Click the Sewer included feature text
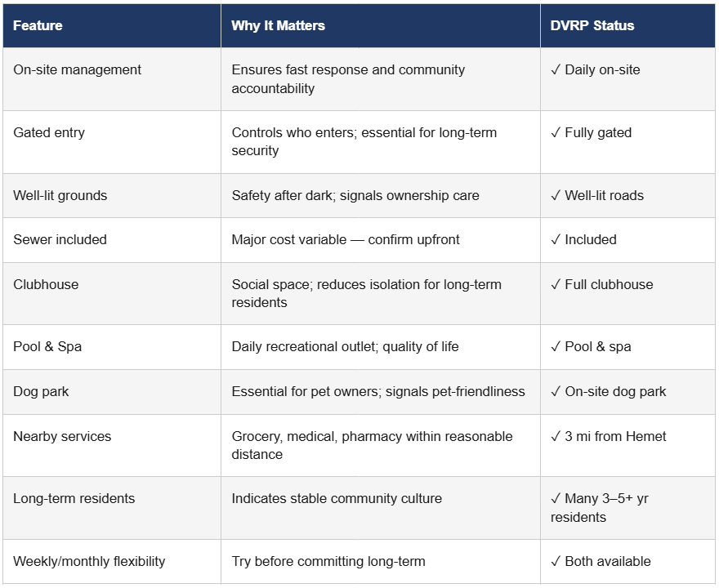 click(x=60, y=240)
